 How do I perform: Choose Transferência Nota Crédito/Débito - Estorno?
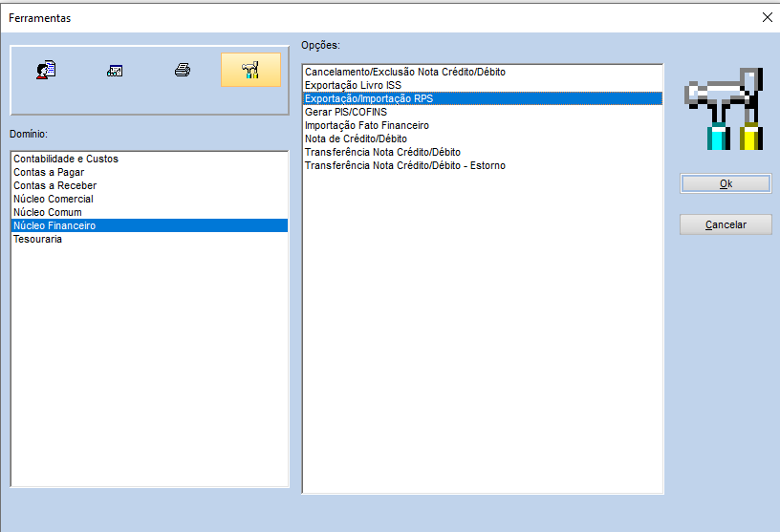405,165
